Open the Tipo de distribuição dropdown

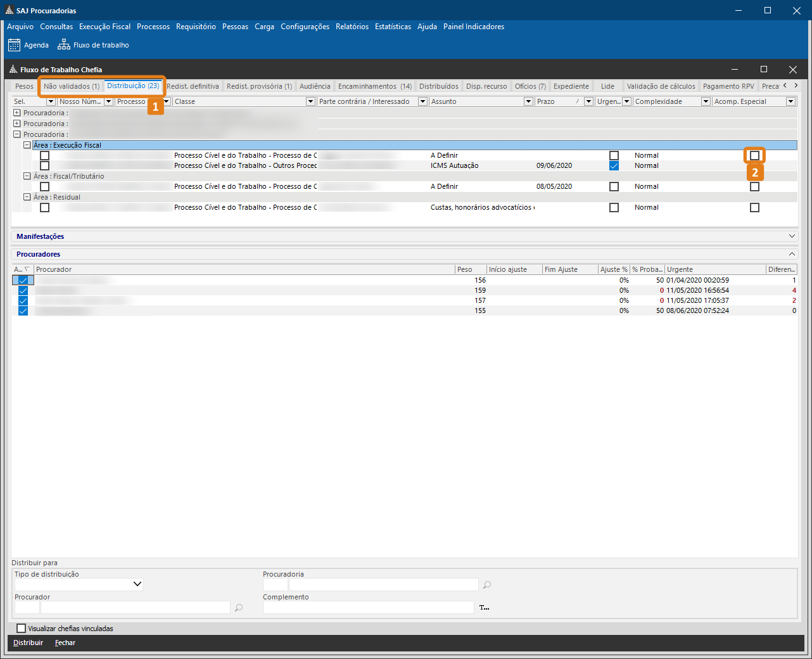coord(137,584)
